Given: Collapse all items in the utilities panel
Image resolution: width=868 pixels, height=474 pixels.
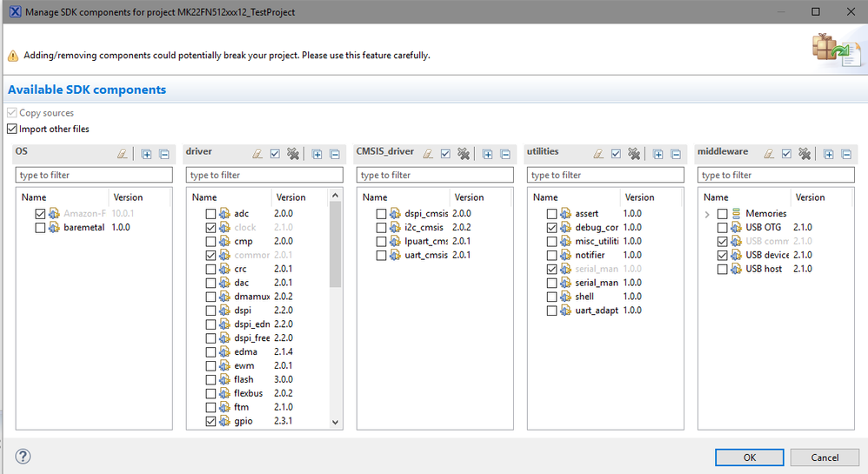Looking at the screenshot, I should click(676, 154).
